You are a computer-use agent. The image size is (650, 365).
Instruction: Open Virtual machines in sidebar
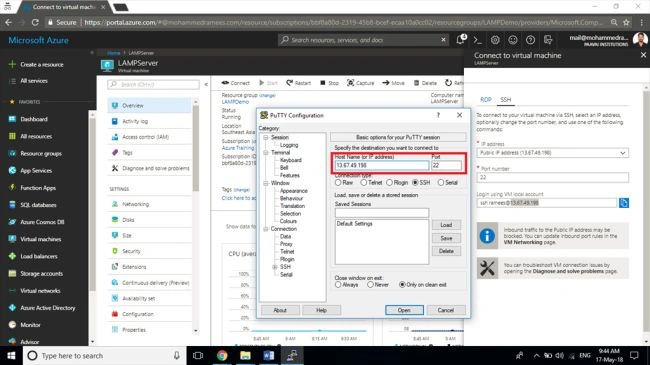(x=41, y=239)
